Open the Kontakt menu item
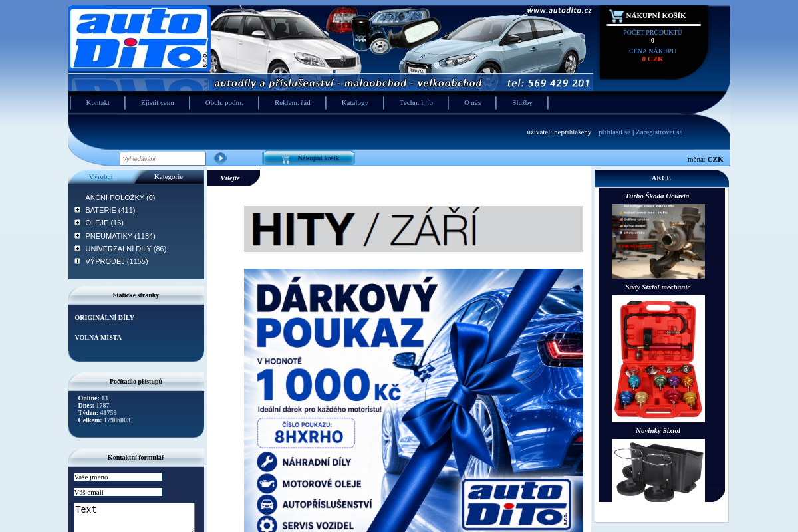798x532 pixels. click(x=98, y=102)
